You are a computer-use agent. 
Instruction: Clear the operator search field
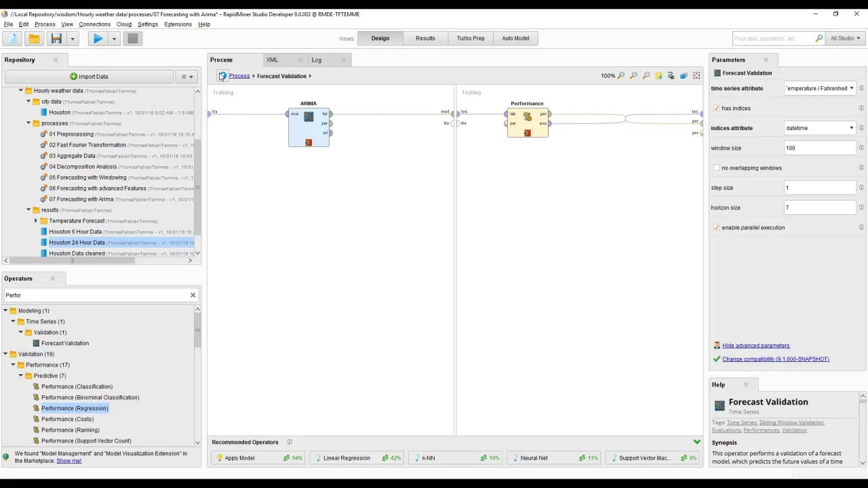(193, 296)
